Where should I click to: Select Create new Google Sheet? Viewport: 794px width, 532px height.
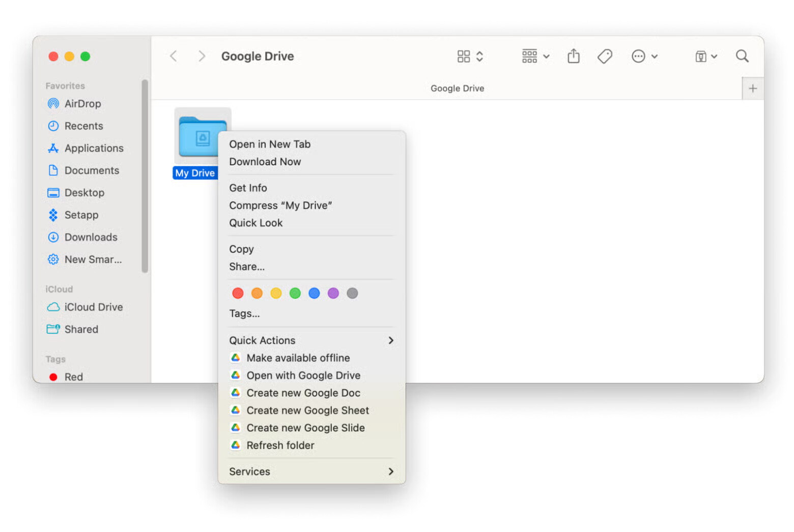[307, 410]
